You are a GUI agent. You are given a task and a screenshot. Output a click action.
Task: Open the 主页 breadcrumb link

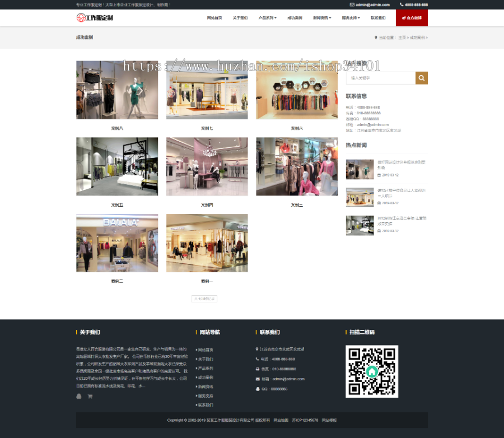[x=402, y=37]
